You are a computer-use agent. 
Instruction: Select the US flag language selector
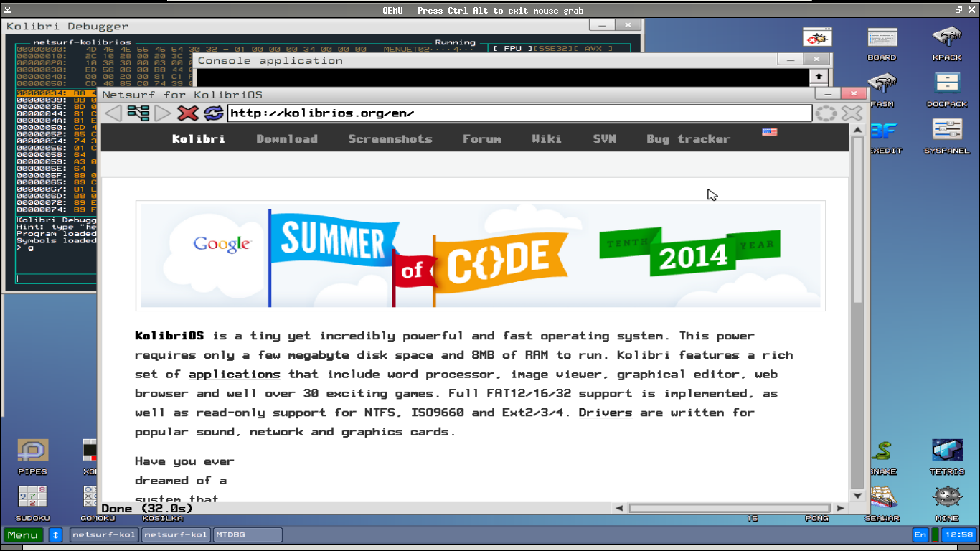769,132
